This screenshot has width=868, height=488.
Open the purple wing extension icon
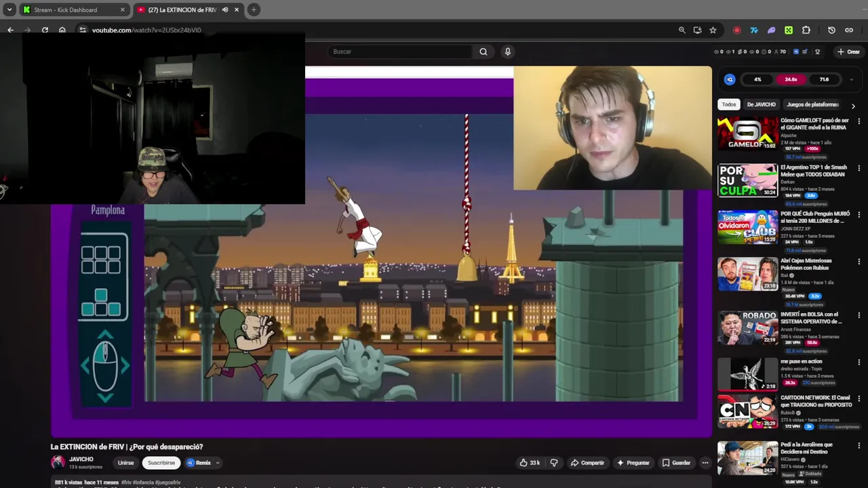pos(771,30)
